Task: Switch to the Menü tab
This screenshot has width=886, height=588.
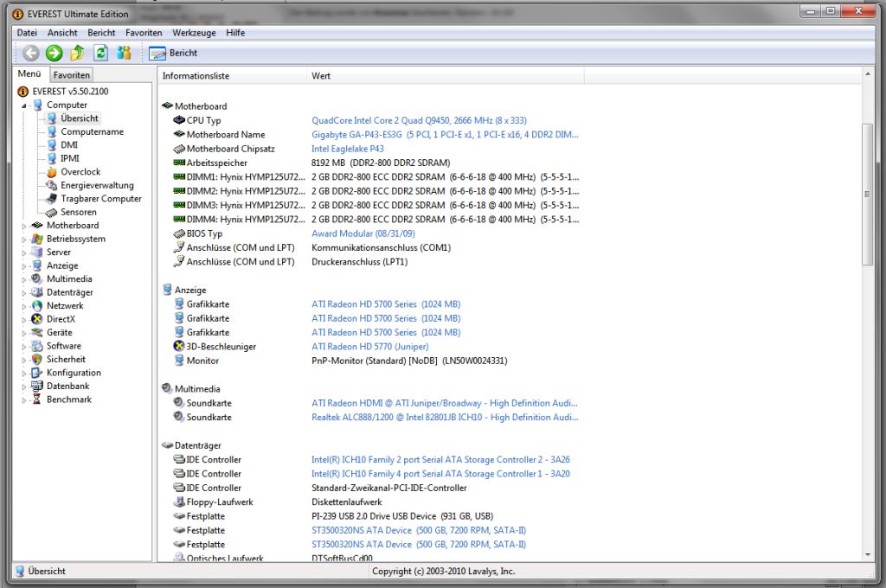Action: tap(29, 74)
